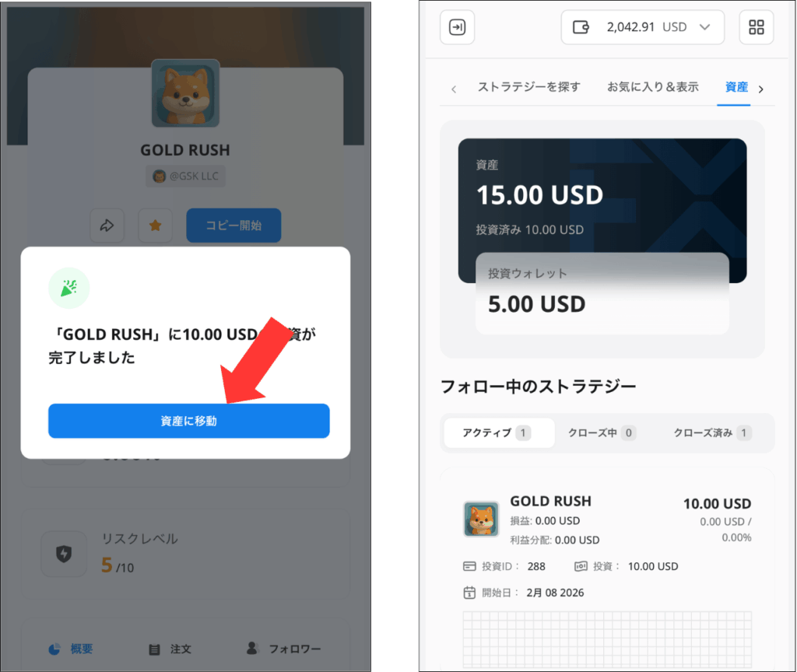
Task: Switch to the お気に入り＆表示 tab
Action: tap(653, 87)
